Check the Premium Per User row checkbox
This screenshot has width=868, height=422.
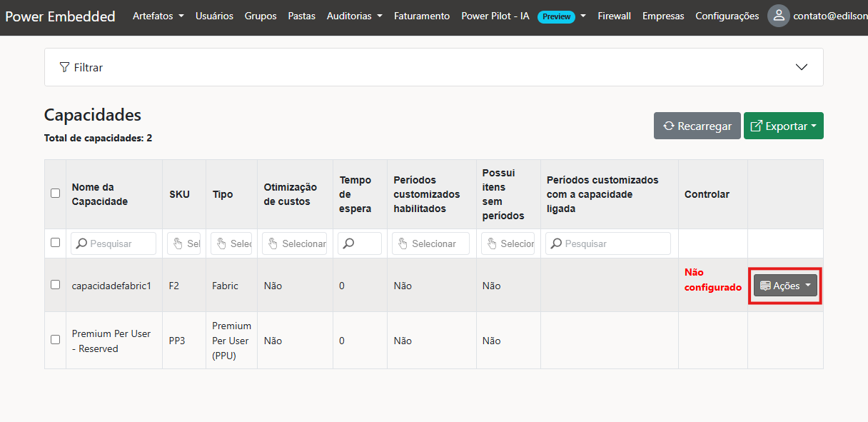coord(55,340)
